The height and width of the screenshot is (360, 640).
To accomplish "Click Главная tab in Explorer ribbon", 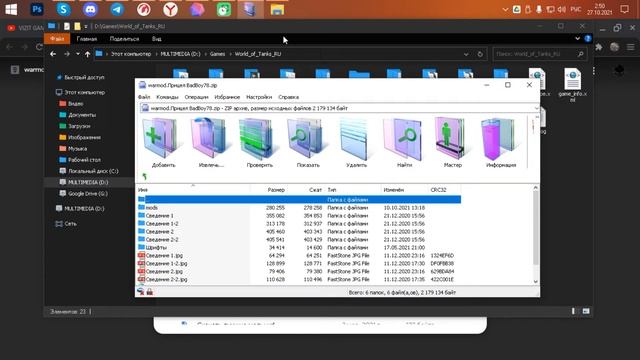I will point(87,39).
